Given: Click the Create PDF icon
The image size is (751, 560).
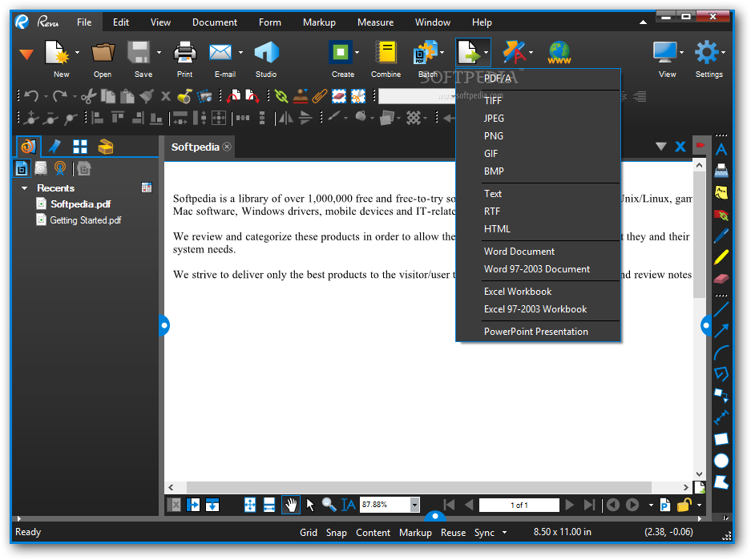Looking at the screenshot, I should (x=341, y=52).
